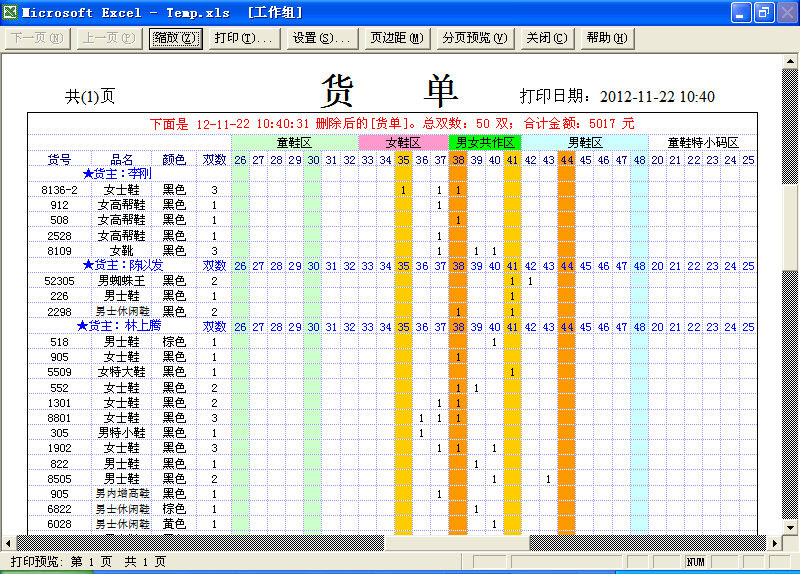The image size is (800, 574).
Task: Click item number 2298
Action: (59, 312)
